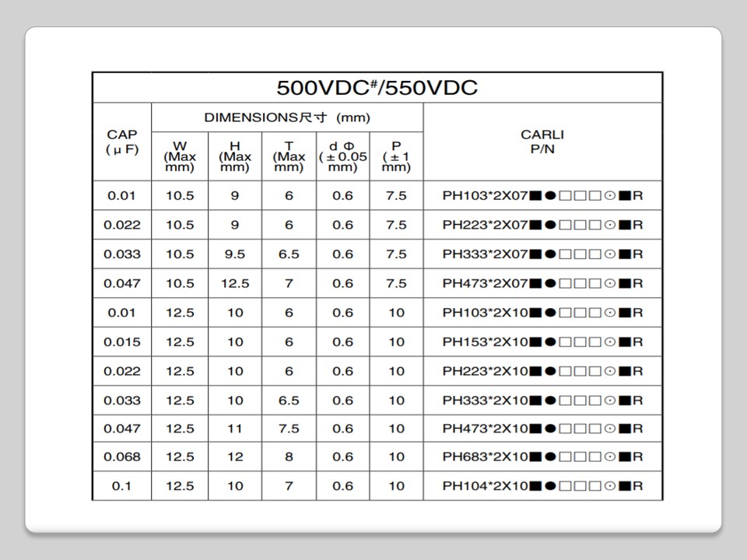Click the 9.5 height value cell
Screen dimensions: 747x560
tap(234, 254)
